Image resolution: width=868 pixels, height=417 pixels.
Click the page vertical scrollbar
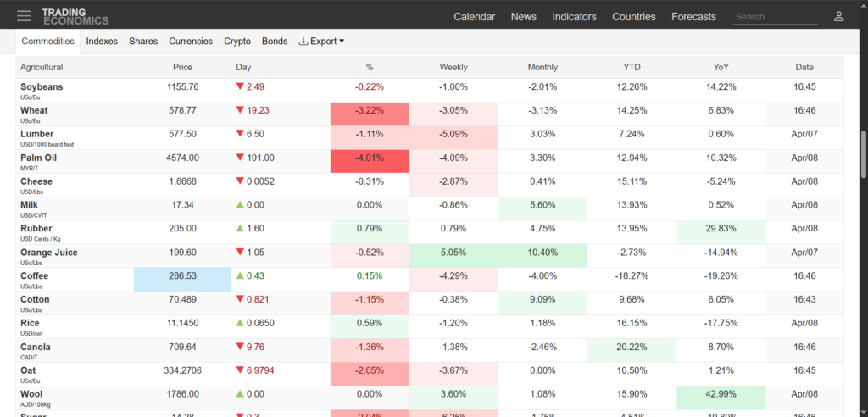pos(862,153)
